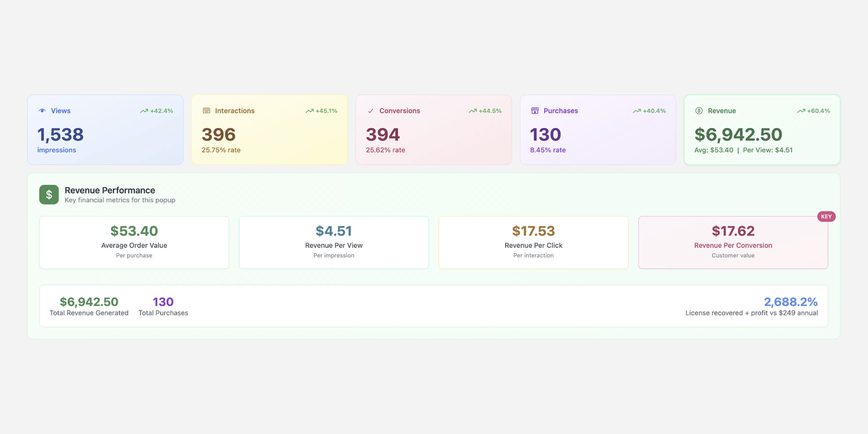868x434 pixels.
Task: Select the Average Order Value card
Action: [x=134, y=242]
